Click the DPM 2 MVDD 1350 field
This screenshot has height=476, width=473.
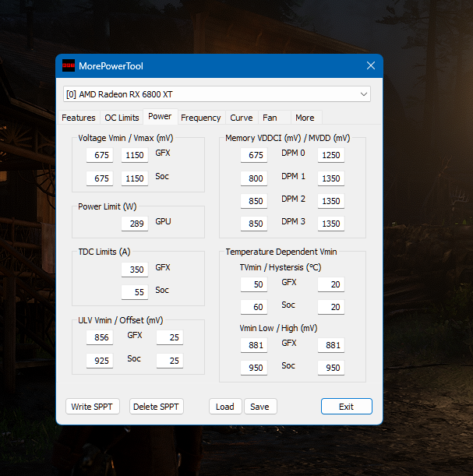pos(331,201)
